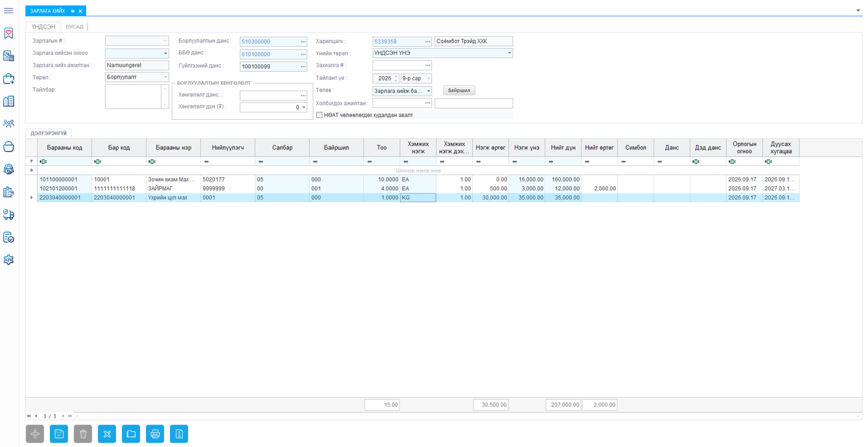Open the people group sidebar module
Image resolution: width=868 pixels, height=447 pixels.
tap(9, 124)
